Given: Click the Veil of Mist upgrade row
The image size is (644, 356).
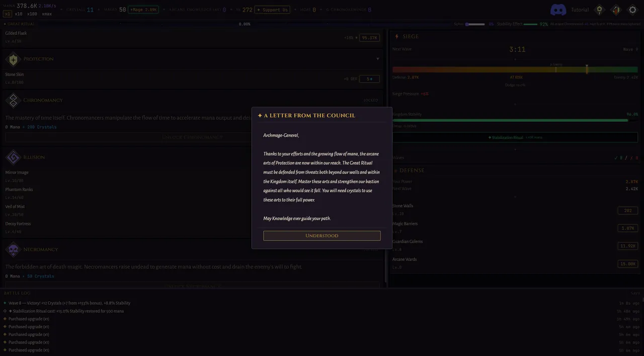Looking at the screenshot, I should click(x=192, y=210).
